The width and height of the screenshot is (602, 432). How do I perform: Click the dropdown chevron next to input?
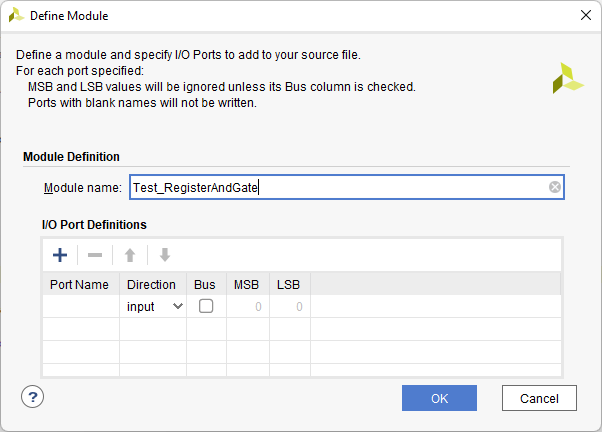(178, 306)
